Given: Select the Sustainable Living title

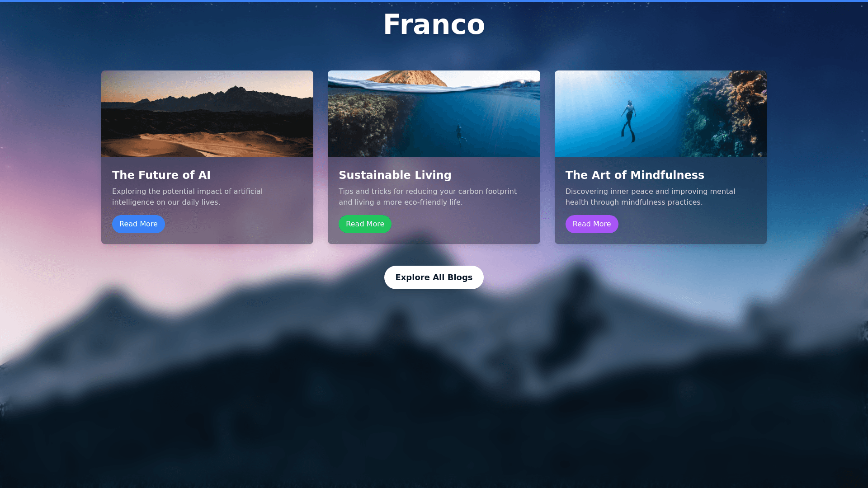Looking at the screenshot, I should tap(395, 175).
